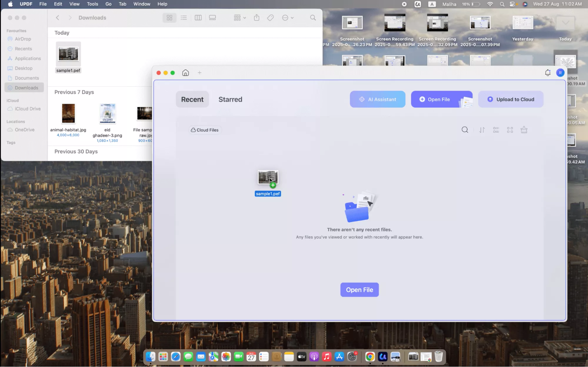
Task: Open the Share icon in Finder toolbar
Action: pyautogui.click(x=256, y=18)
